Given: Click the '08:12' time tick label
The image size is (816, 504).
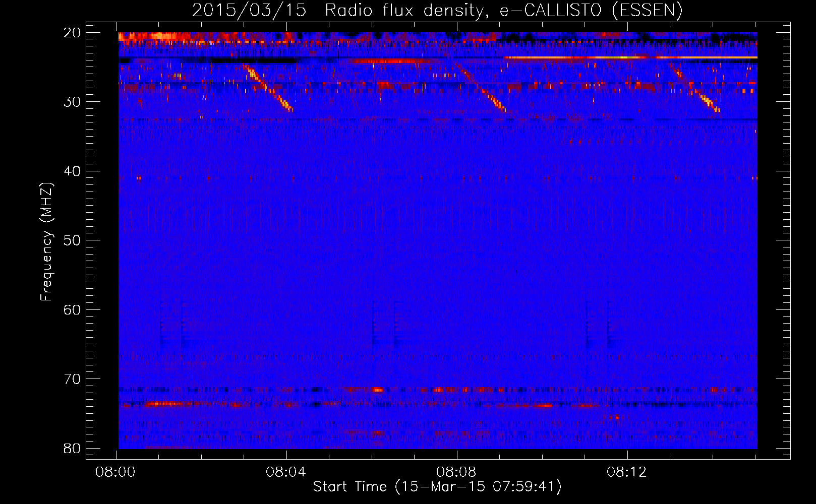Looking at the screenshot, I should click(627, 472).
